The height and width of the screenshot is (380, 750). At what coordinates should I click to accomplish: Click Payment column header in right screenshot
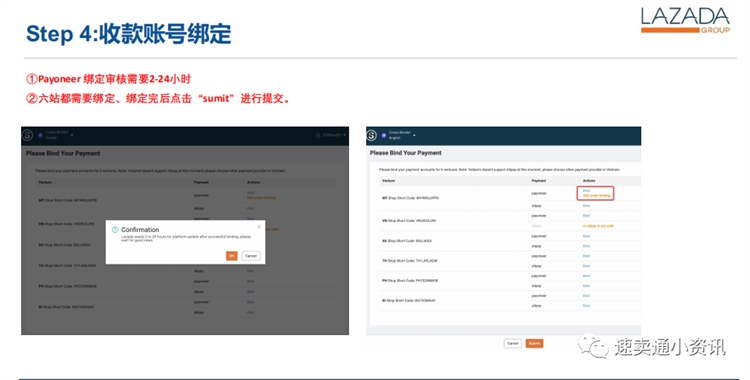[539, 181]
